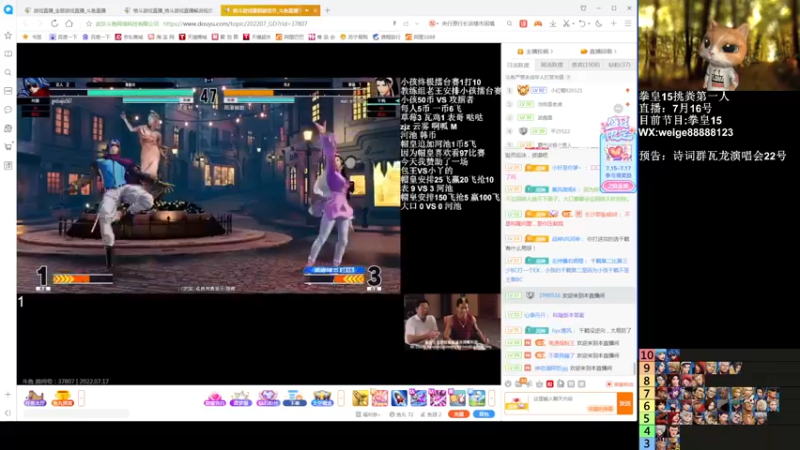Toggle night mode moon icon
The image size is (800, 450).
pos(598,23)
